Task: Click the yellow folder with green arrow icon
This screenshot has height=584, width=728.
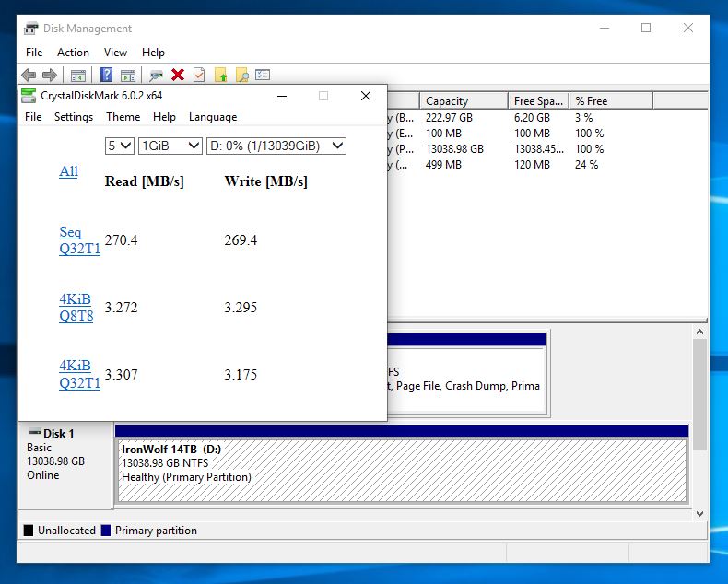Action: pos(221,75)
